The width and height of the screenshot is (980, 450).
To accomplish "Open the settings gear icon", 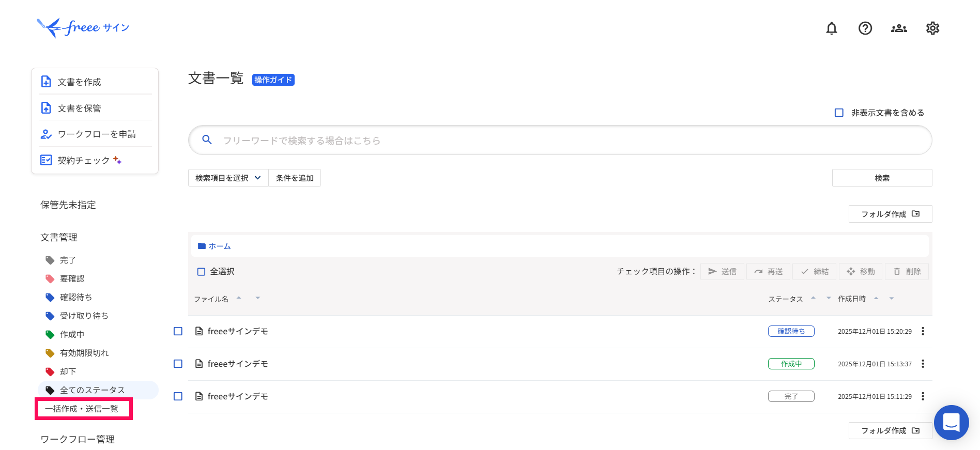I will [x=932, y=28].
